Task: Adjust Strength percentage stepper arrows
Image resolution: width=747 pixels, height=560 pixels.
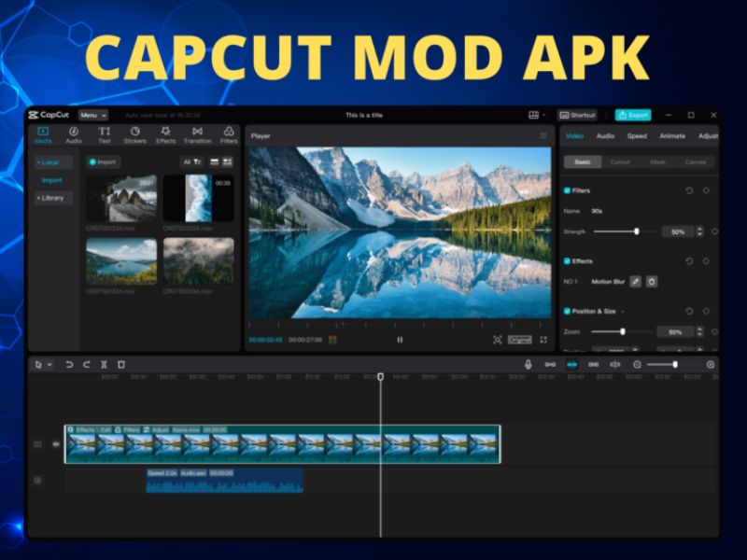Action: coord(699,231)
